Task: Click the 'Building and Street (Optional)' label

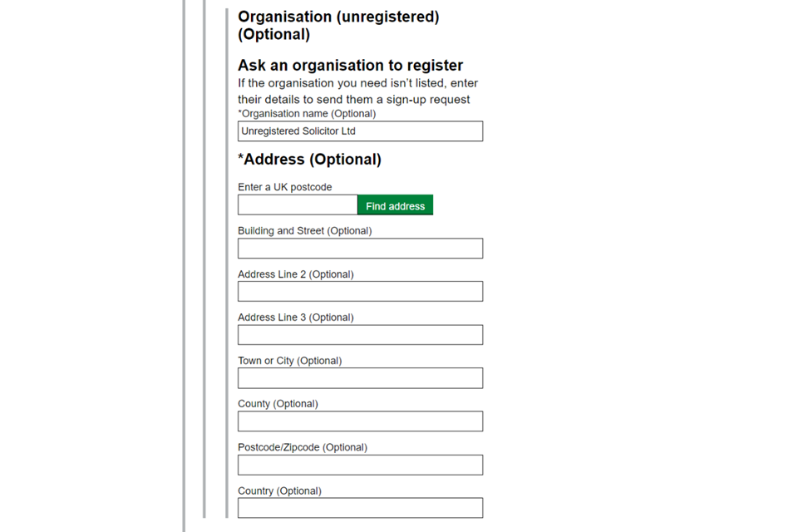Action: 304,231
